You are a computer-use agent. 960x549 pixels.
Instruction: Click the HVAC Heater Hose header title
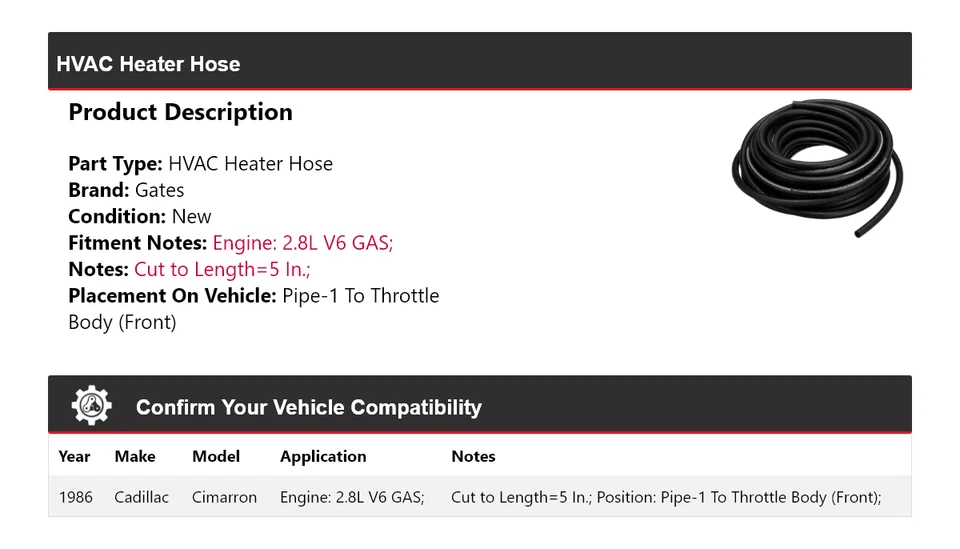(148, 64)
